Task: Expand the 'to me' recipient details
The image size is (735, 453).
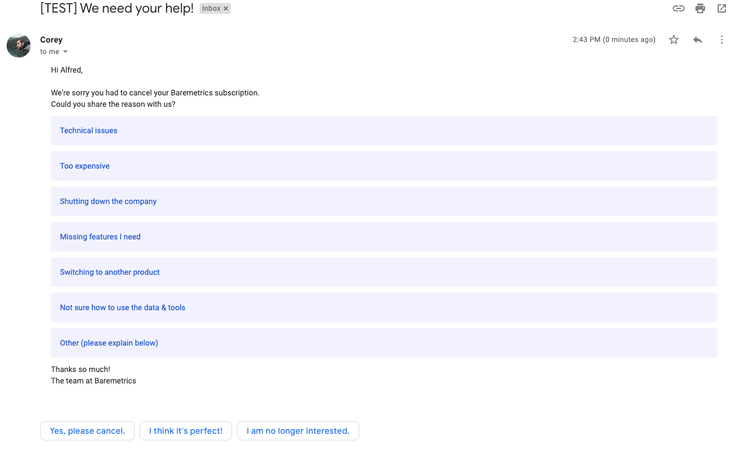Action: 66,52
